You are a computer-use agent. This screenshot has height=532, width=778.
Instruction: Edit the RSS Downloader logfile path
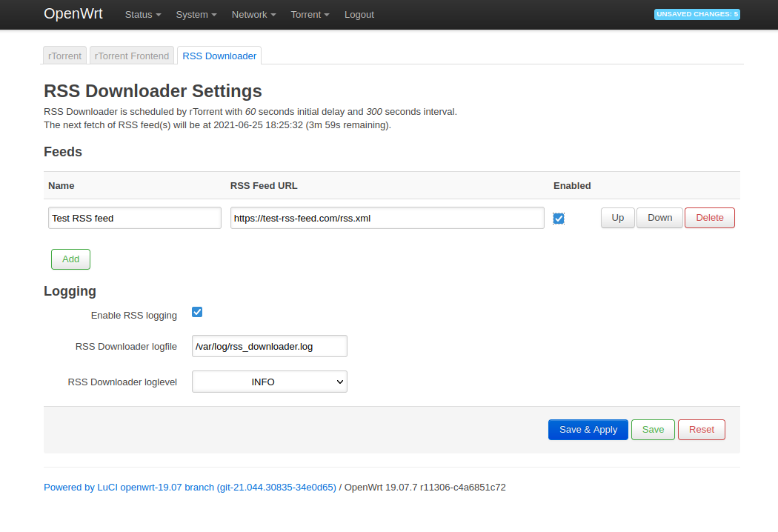tap(270, 347)
